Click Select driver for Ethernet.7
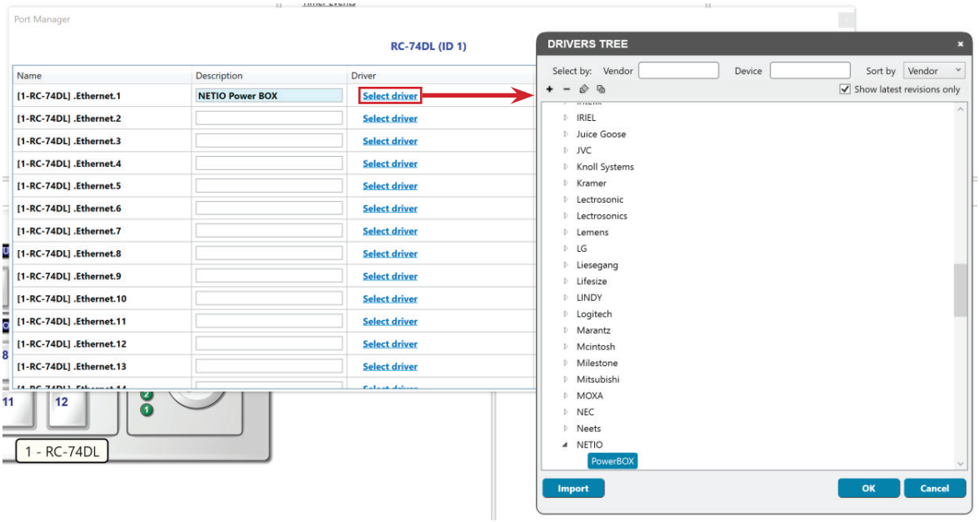The width and height of the screenshot is (980, 522). 390,231
